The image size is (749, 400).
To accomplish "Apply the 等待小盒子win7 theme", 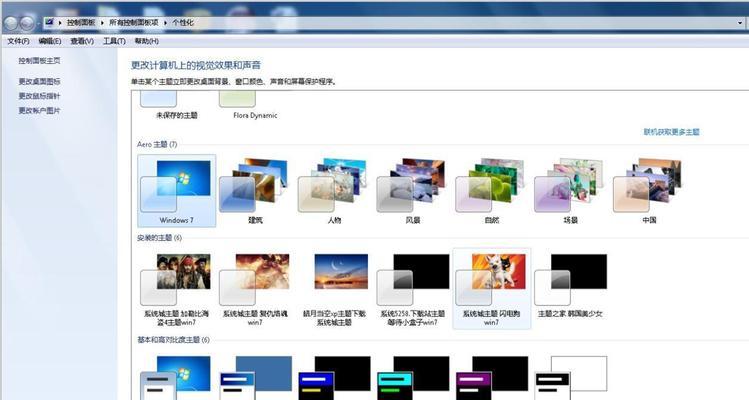I will pos(413,289).
